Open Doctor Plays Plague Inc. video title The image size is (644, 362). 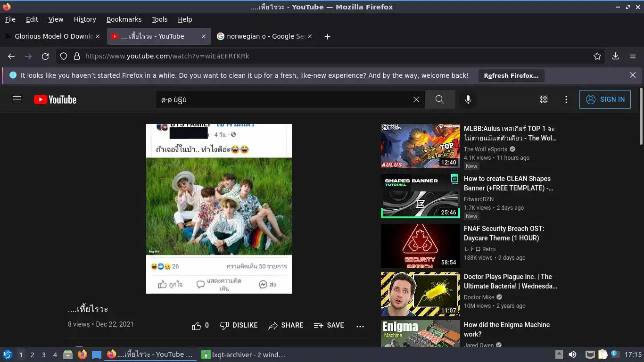[x=511, y=281]
